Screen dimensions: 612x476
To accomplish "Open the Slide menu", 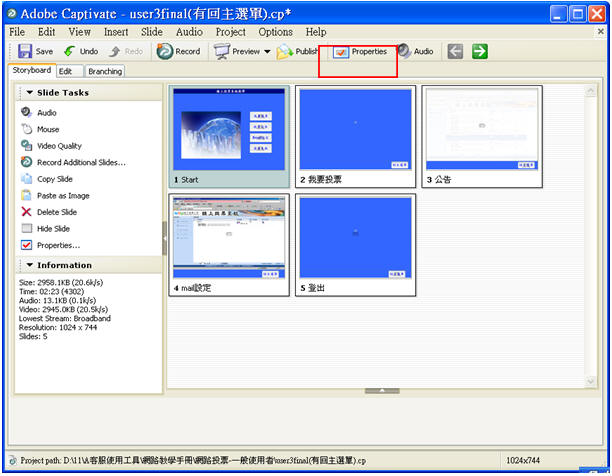I will click(152, 32).
